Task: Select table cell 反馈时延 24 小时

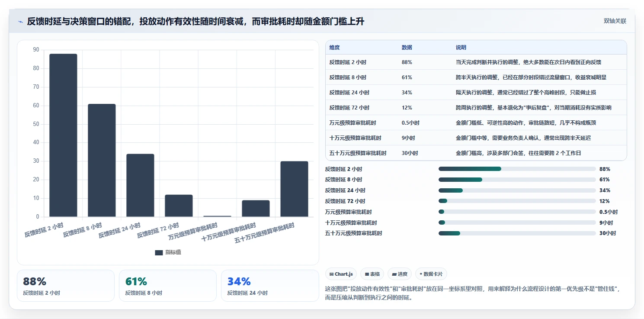Action: point(349,93)
